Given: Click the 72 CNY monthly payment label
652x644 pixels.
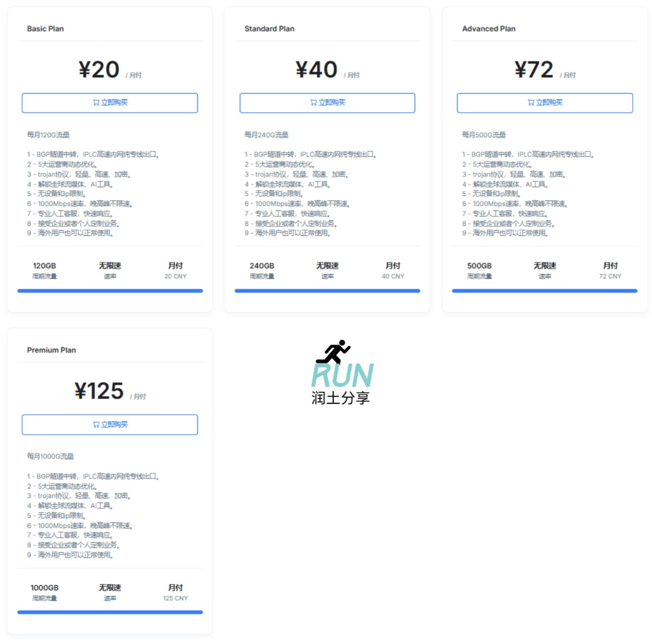Looking at the screenshot, I should pos(610,276).
